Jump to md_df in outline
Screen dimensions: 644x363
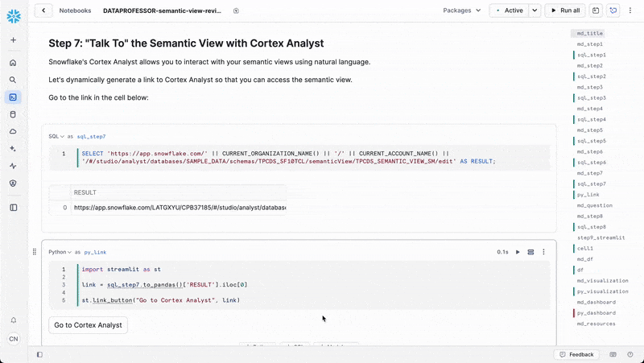[x=585, y=259]
